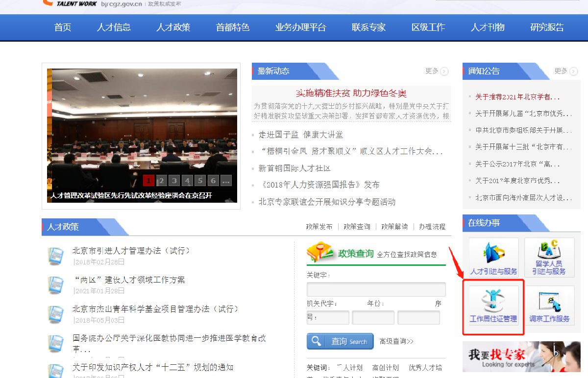This screenshot has width=588, height=378.
Task: Click document icon beside 北京市引进人才管理办法
Action: pyautogui.click(x=56, y=256)
